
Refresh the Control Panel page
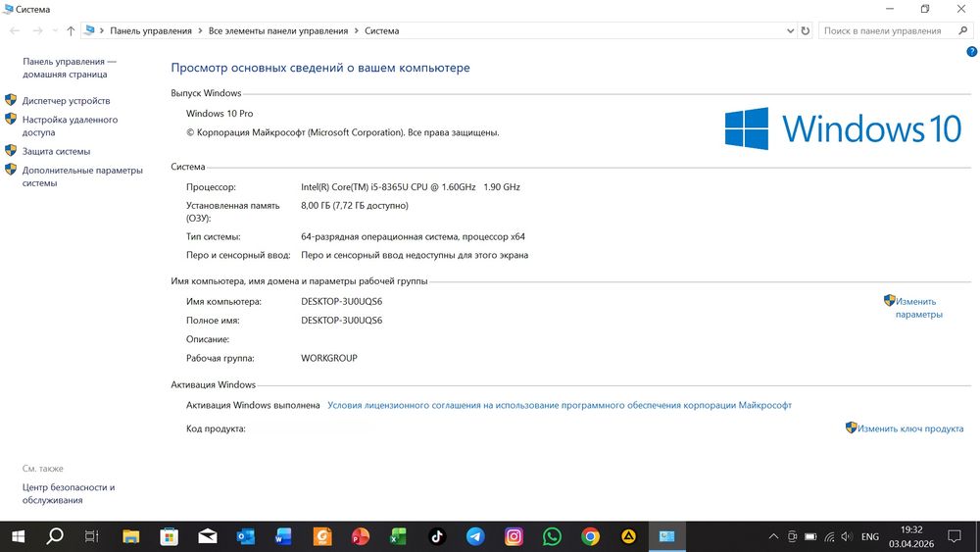point(806,30)
